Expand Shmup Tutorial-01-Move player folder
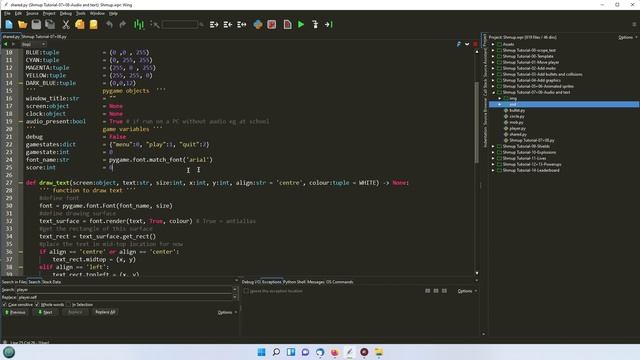Image resolution: width=640 pixels, height=360 pixels. pyautogui.click(x=493, y=62)
